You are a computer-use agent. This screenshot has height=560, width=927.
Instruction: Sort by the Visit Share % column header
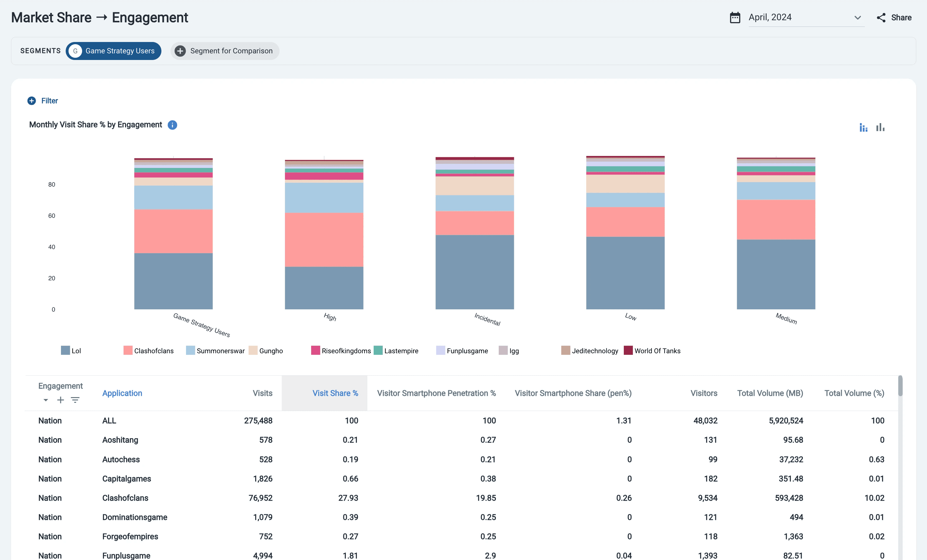pyautogui.click(x=335, y=393)
